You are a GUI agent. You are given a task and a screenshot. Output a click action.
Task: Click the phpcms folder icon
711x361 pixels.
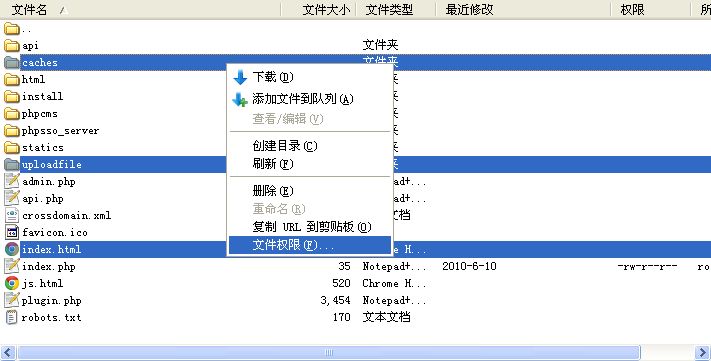pos(12,113)
